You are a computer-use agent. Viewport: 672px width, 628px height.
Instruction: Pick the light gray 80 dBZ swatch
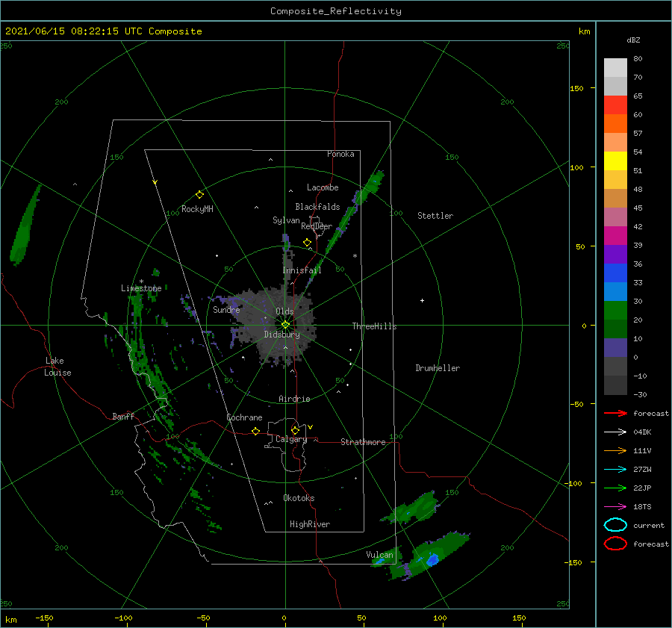(x=615, y=68)
